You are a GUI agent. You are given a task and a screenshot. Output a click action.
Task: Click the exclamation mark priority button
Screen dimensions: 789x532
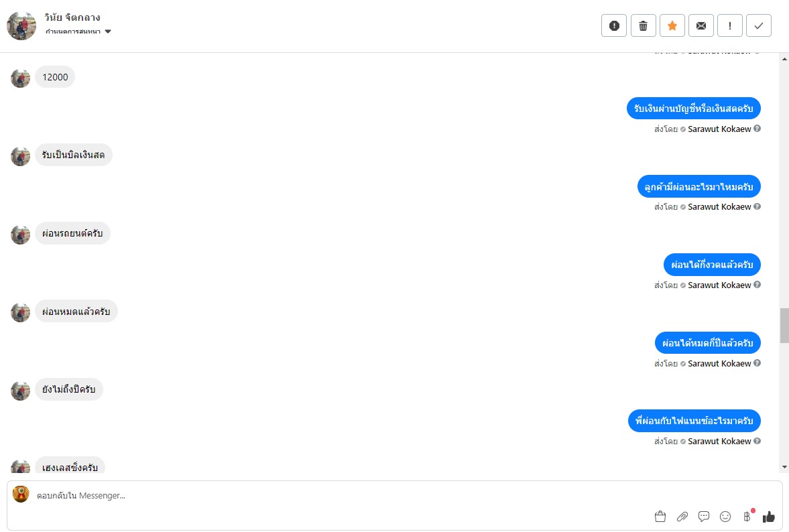[x=730, y=26]
